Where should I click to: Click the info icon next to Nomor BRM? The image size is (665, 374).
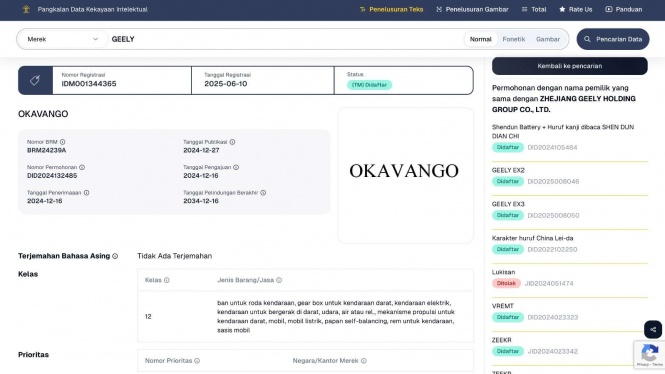pyautogui.click(x=62, y=142)
